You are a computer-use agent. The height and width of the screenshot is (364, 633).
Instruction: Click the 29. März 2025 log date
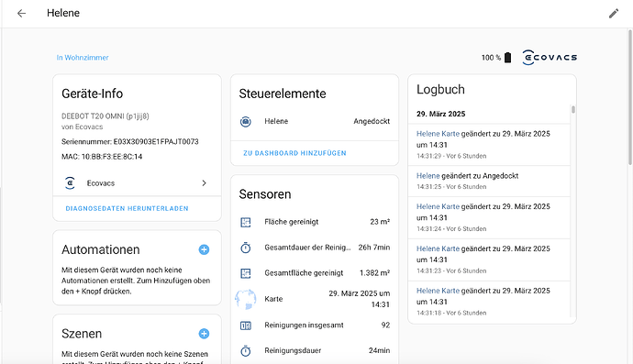(x=441, y=114)
